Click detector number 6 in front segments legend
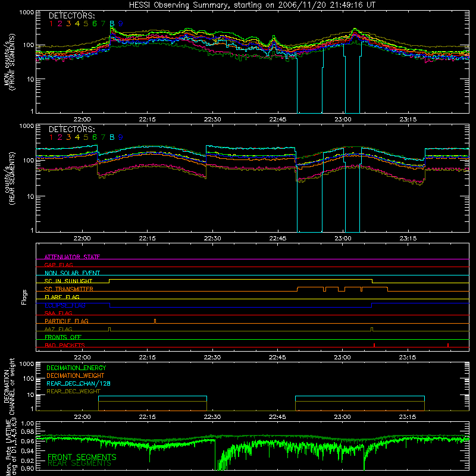 pyautogui.click(x=95, y=23)
